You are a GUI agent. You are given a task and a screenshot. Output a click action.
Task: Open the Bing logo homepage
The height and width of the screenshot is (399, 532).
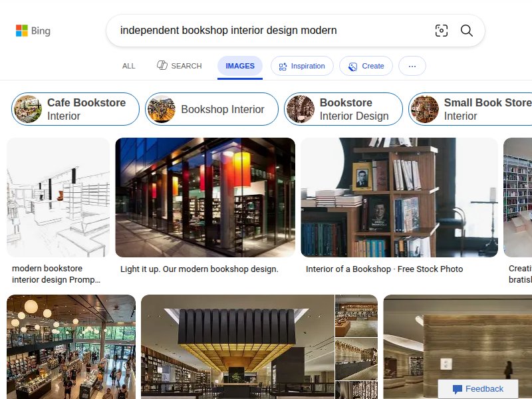[33, 31]
